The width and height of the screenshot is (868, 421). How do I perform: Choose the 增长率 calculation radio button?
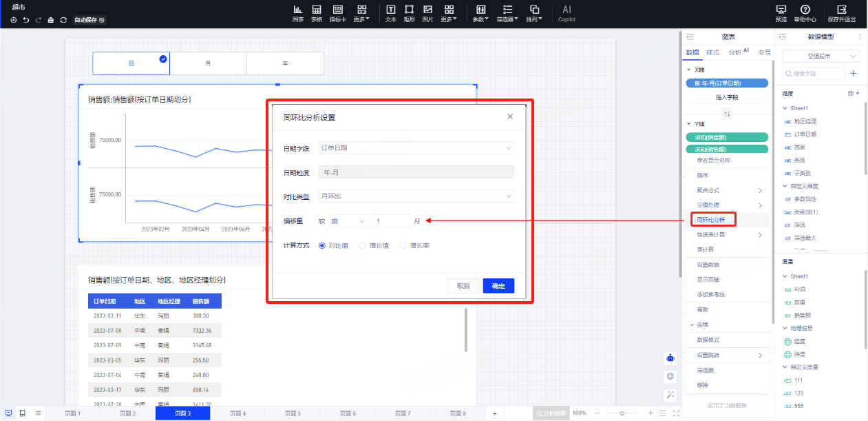tap(403, 245)
